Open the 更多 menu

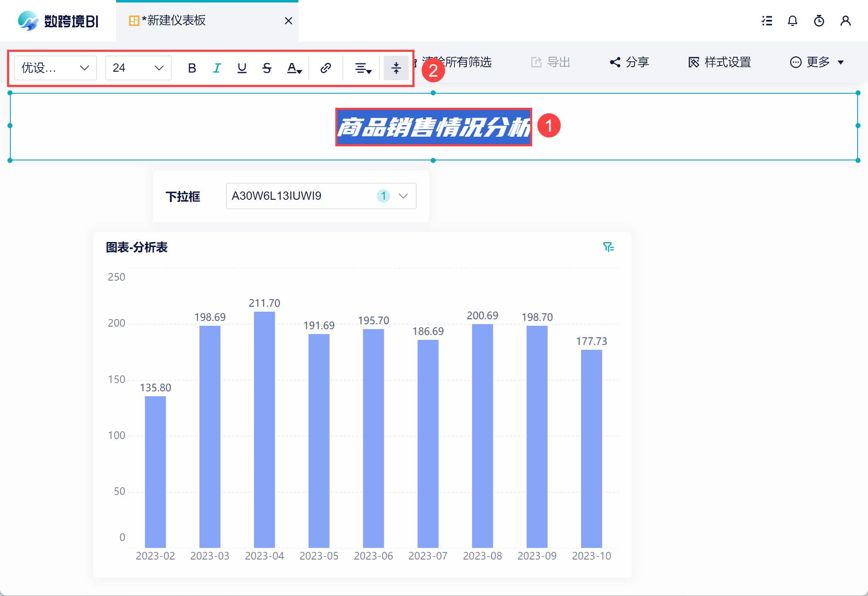click(817, 62)
